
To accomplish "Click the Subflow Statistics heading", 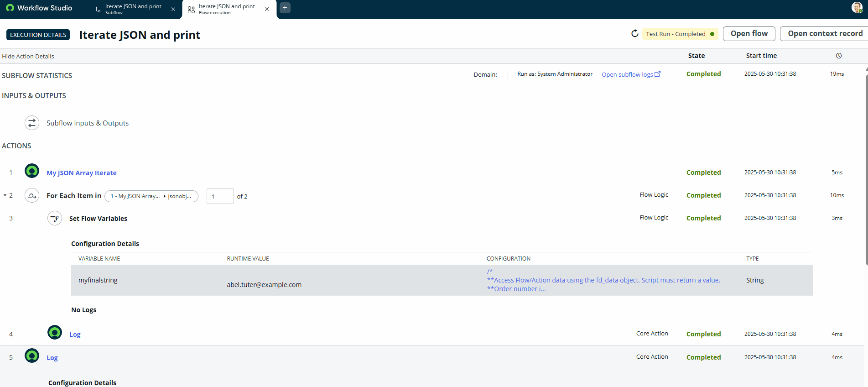I will 37,76.
